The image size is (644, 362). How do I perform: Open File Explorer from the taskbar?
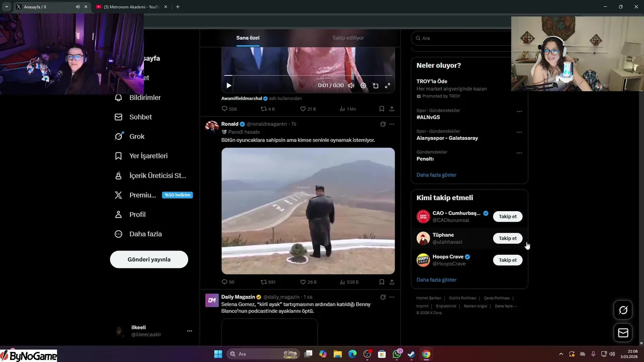click(338, 354)
